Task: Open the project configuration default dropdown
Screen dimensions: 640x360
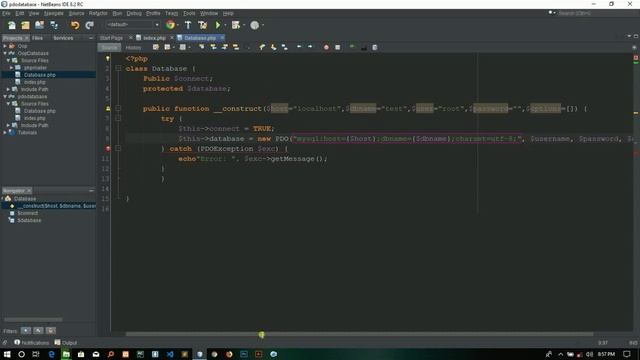Action: click(x=133, y=25)
